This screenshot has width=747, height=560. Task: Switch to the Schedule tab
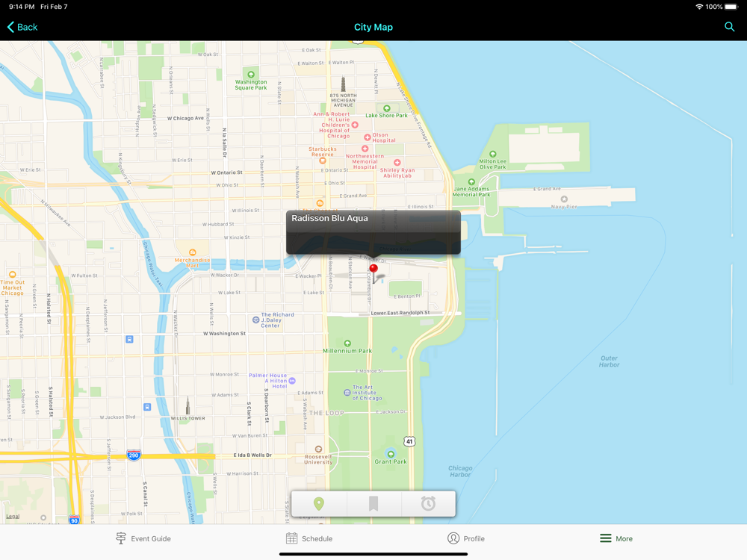(x=309, y=538)
